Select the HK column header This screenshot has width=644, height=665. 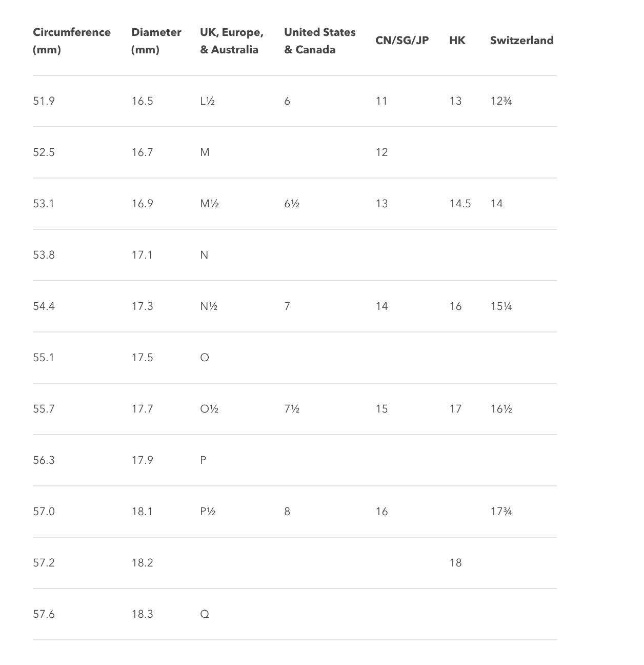click(x=457, y=41)
